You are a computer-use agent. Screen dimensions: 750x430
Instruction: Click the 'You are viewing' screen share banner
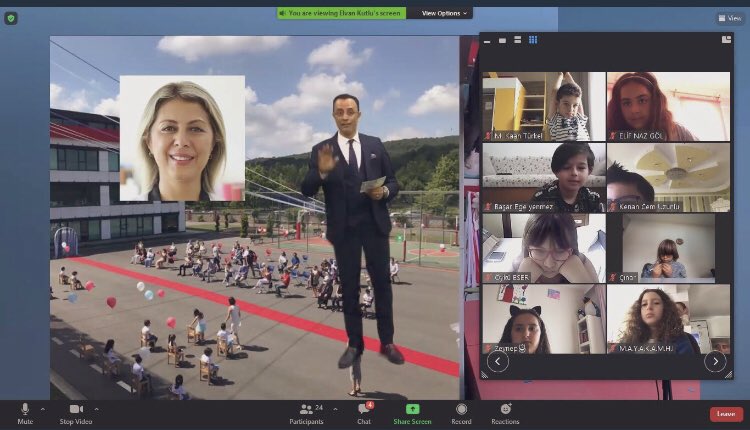coord(342,13)
